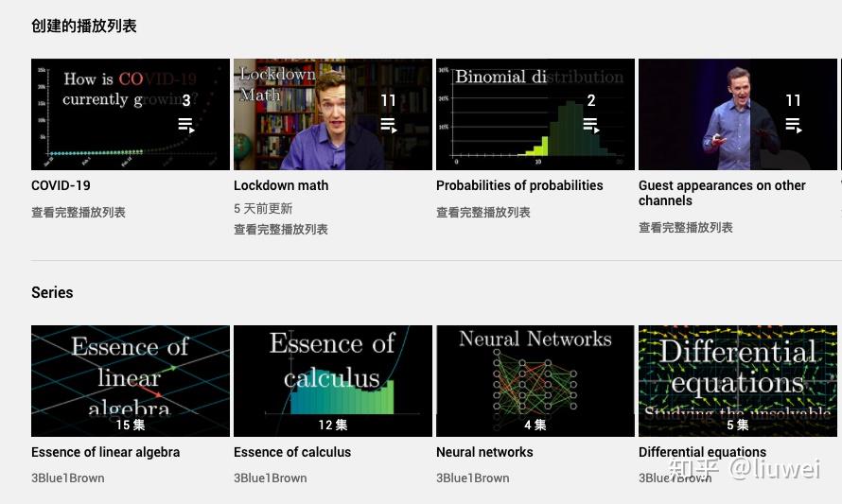Click the playlist icon on Binomial distribution thumbnail
Viewport: 842px width, 504px height.
click(590, 126)
